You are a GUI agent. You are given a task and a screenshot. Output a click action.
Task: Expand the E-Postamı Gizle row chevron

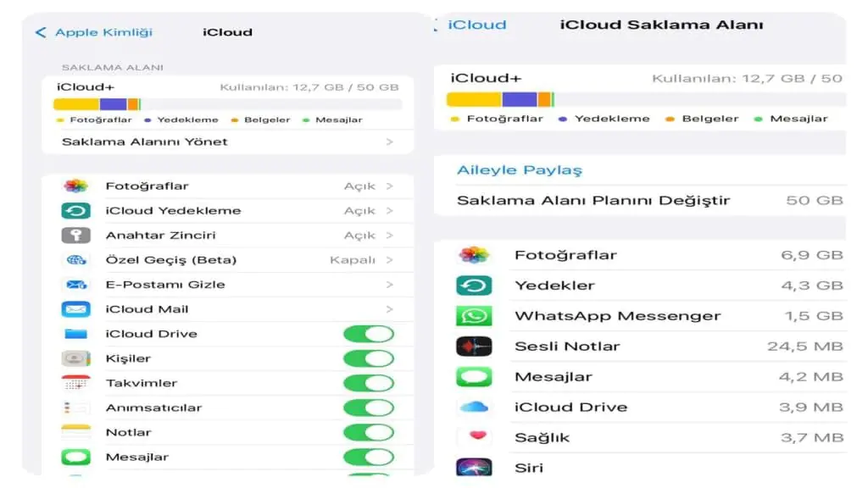click(x=389, y=285)
